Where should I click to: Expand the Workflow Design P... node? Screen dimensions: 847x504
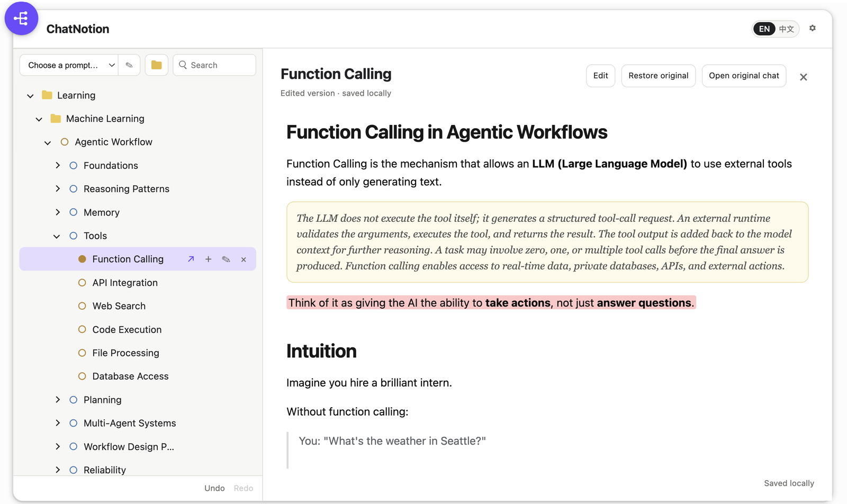pyautogui.click(x=58, y=446)
